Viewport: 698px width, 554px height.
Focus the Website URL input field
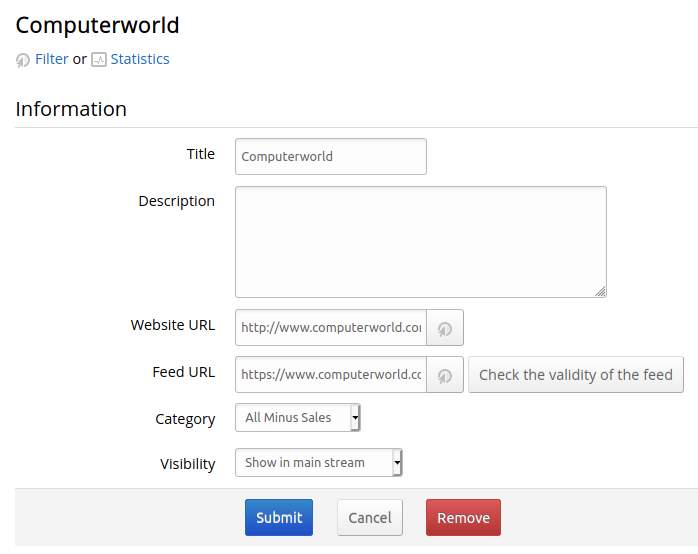tap(331, 328)
